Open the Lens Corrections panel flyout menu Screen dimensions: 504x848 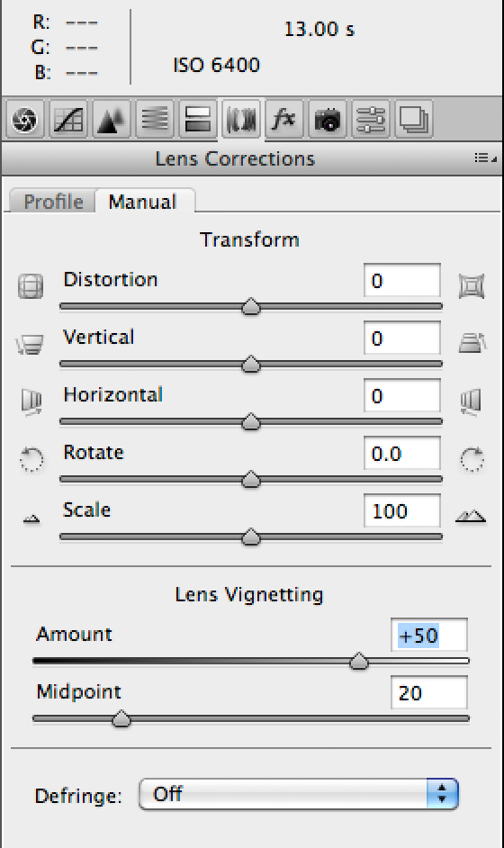click(485, 158)
